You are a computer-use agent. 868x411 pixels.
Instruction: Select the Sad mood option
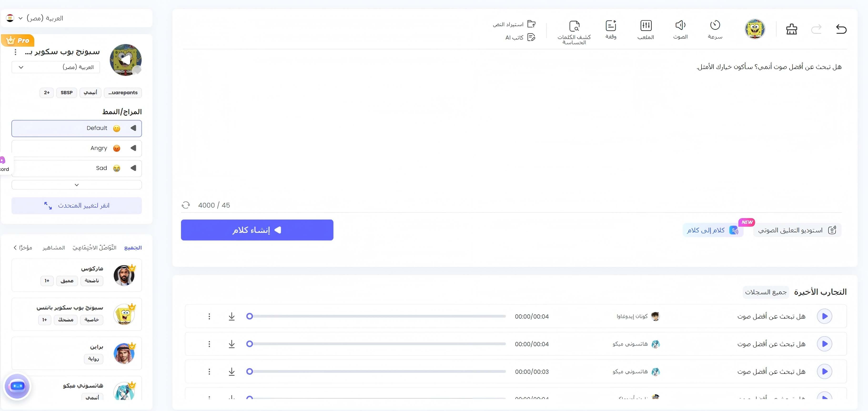[76, 168]
